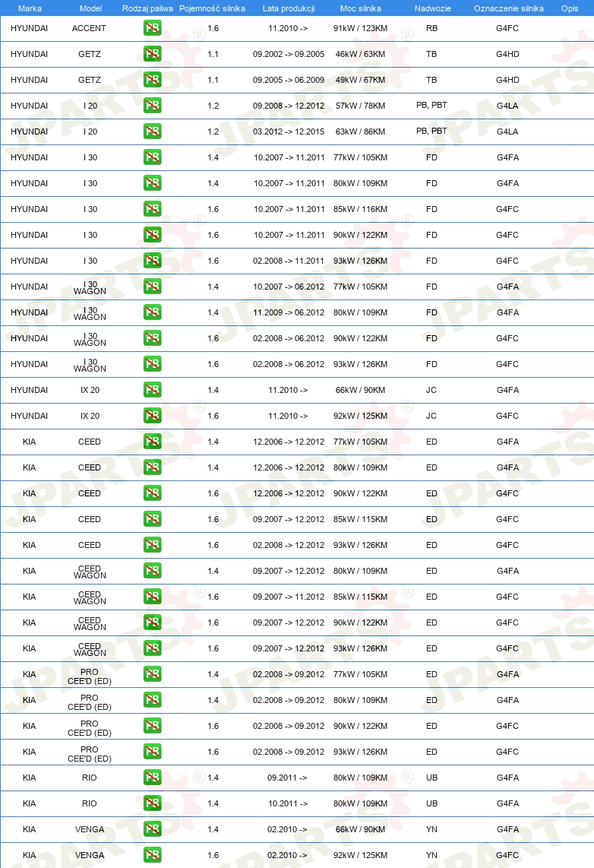Select the 03.2012 -> 12.2015 production years cell

point(289,131)
